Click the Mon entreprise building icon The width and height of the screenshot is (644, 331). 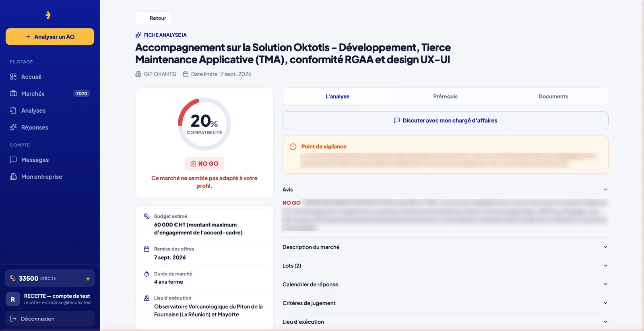click(x=13, y=177)
